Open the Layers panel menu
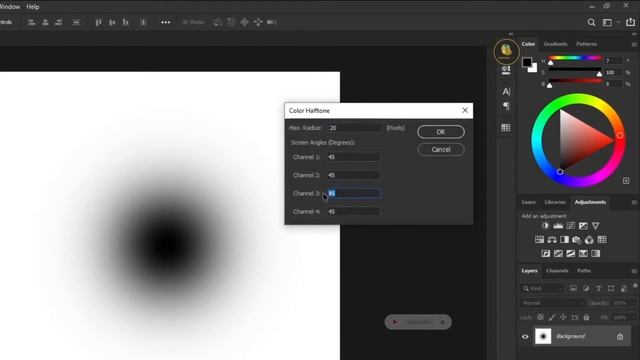 (634, 271)
